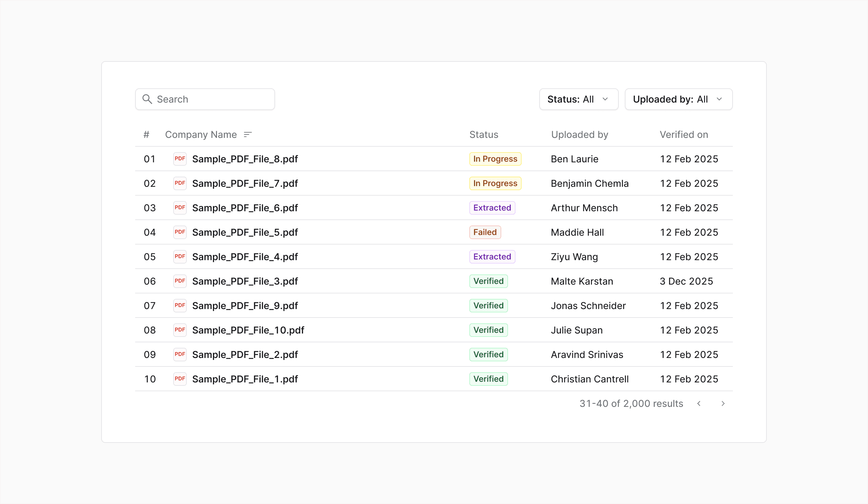Select uploader name Julie Supan
This screenshot has height=504, width=868.
tap(577, 330)
